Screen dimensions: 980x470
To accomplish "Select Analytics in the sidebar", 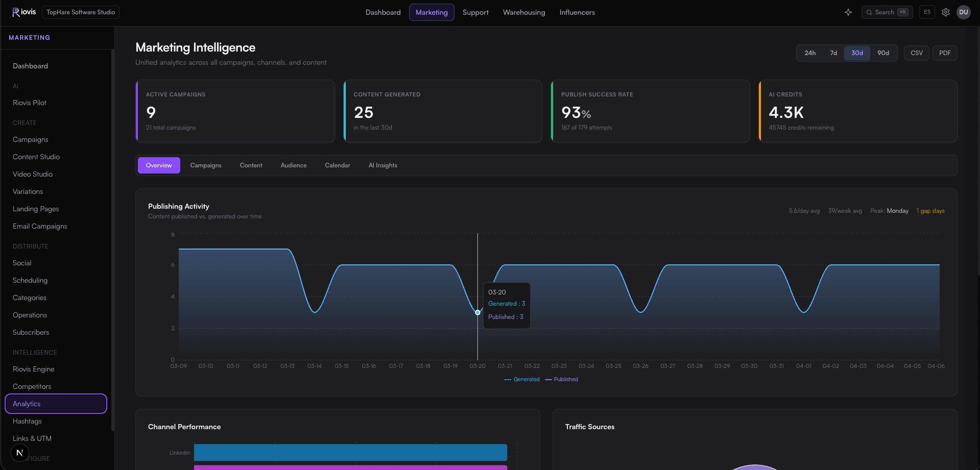I will click(56, 404).
